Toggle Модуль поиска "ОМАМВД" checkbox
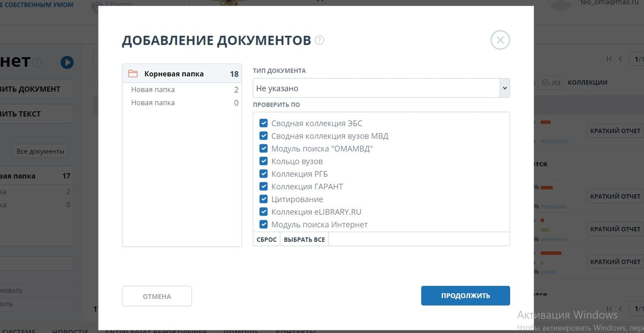Image resolution: width=644 pixels, height=333 pixels. (264, 148)
